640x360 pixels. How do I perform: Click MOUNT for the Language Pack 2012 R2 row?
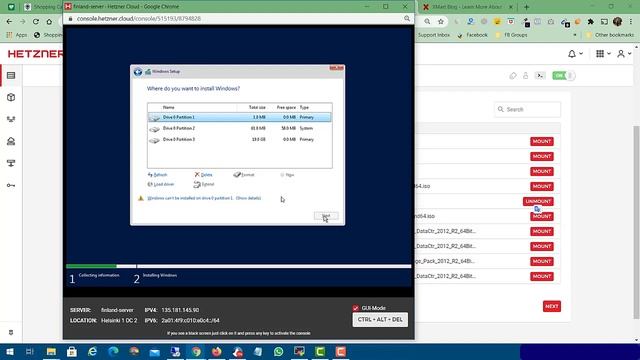(542, 261)
